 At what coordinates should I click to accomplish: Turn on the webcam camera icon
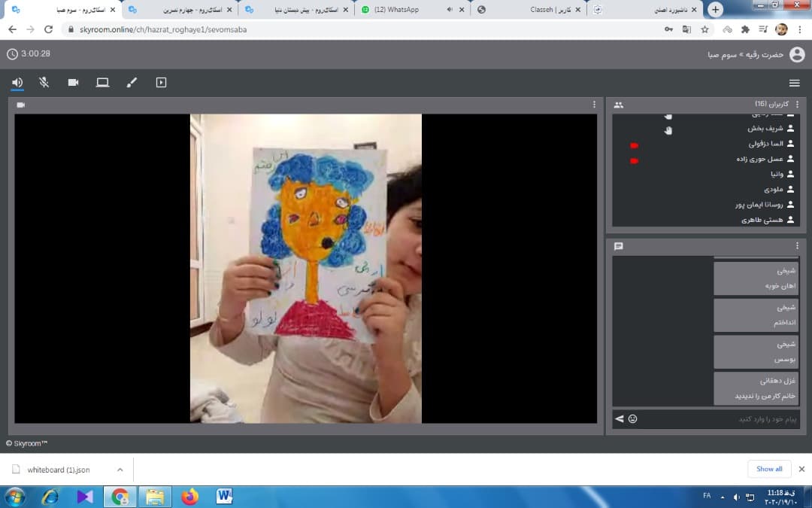73,83
